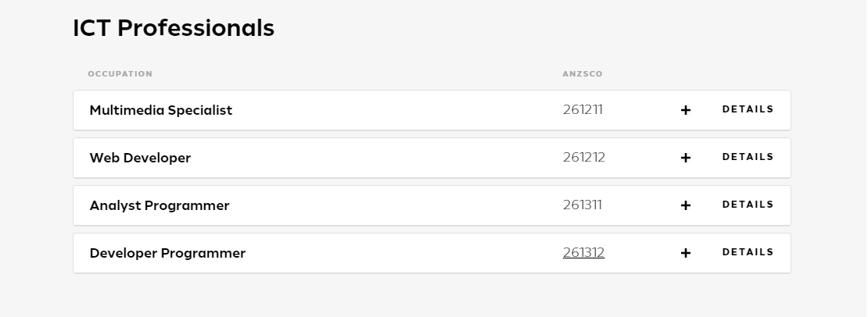
Task: Click Developer Programmer occupation title
Action: [167, 253]
